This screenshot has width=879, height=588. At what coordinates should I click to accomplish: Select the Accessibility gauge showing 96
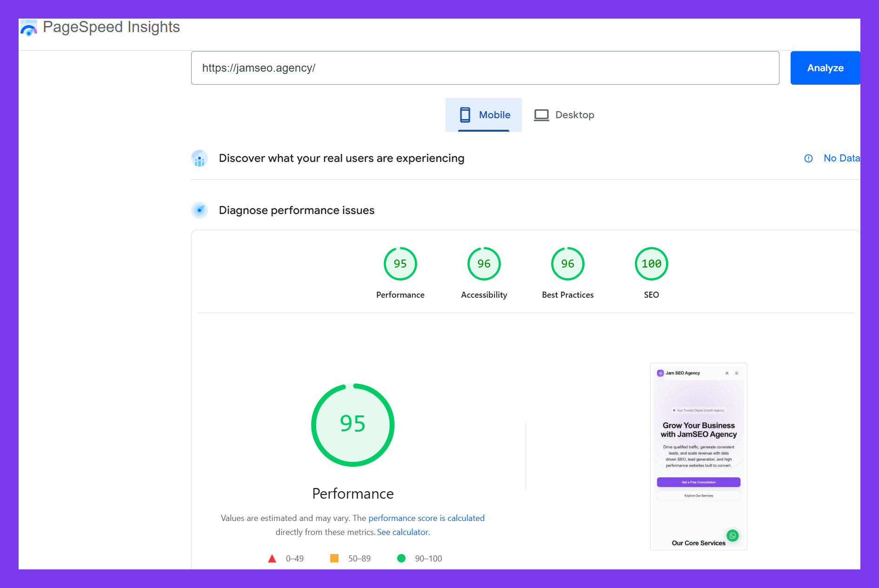pyautogui.click(x=484, y=263)
